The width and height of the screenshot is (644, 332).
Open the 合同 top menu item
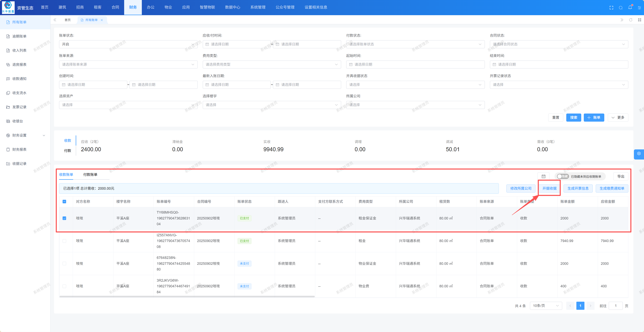click(x=115, y=7)
